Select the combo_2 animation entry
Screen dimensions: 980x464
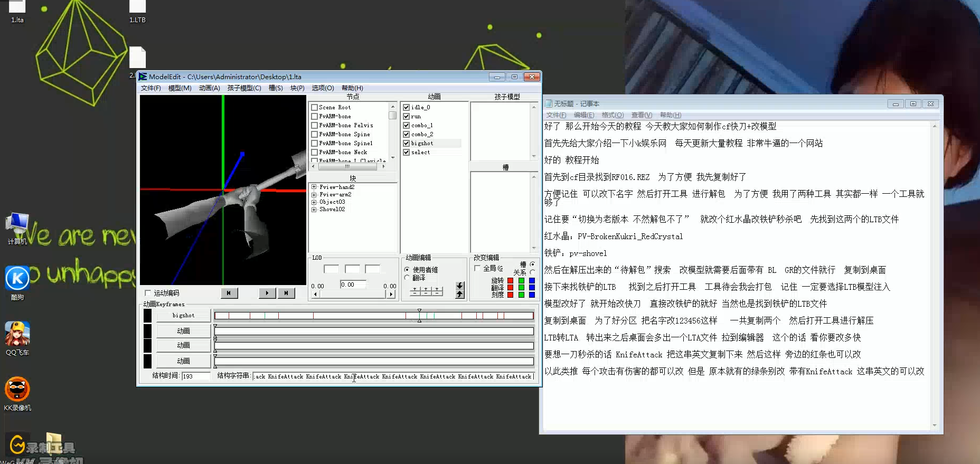point(422,135)
